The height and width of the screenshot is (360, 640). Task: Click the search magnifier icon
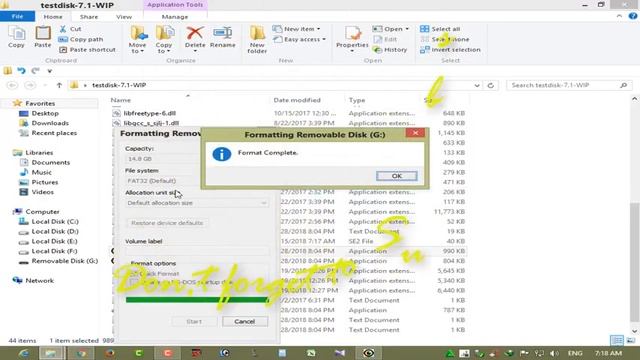coord(623,85)
